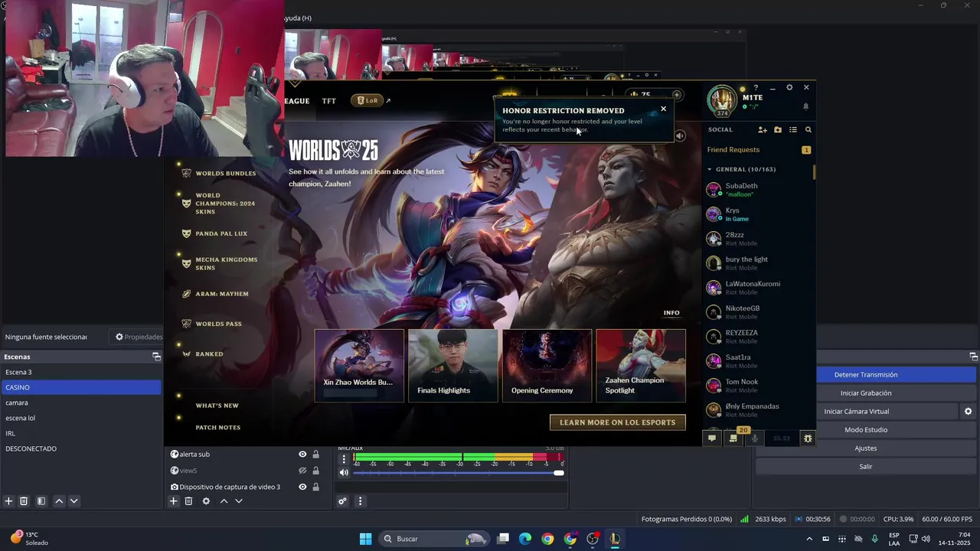Click Learn More on LoL Esports
This screenshot has height=551, width=980.
(618, 422)
